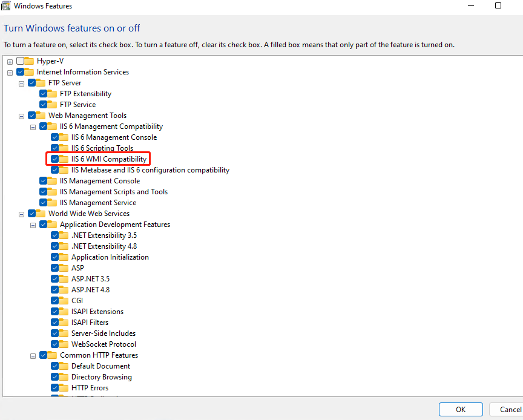Select the IIS 6 WMI Compatibility label
This screenshot has width=523, height=420.
pyautogui.click(x=109, y=159)
